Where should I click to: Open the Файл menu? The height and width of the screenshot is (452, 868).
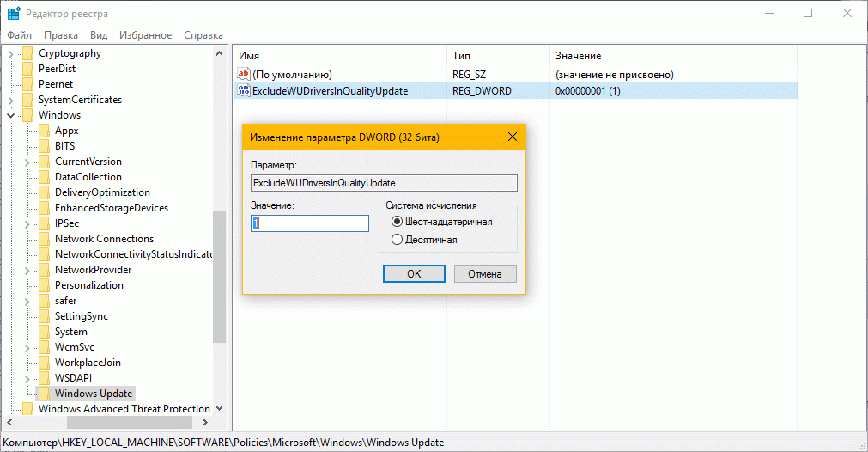[20, 35]
